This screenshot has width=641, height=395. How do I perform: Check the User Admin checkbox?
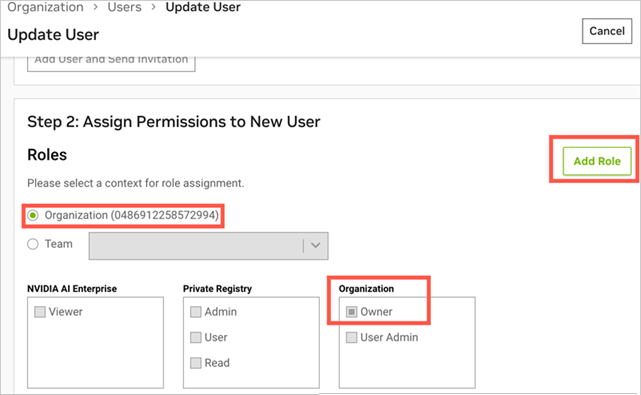352,337
